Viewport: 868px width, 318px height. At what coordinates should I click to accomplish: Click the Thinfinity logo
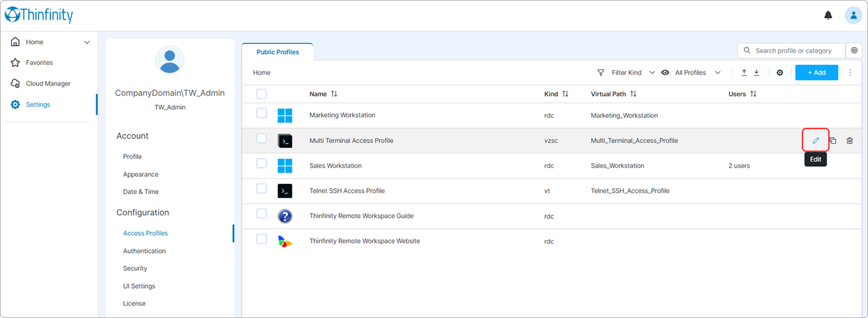click(39, 15)
